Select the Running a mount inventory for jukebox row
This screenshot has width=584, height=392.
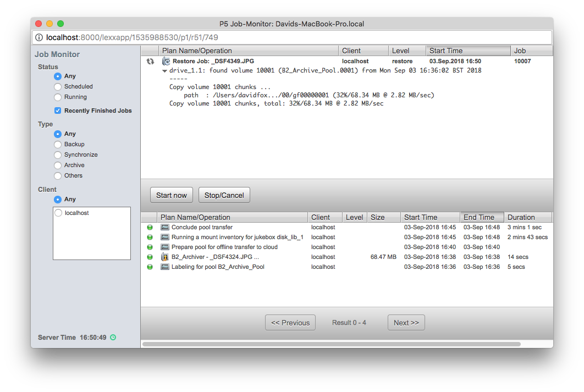pyautogui.click(x=347, y=237)
